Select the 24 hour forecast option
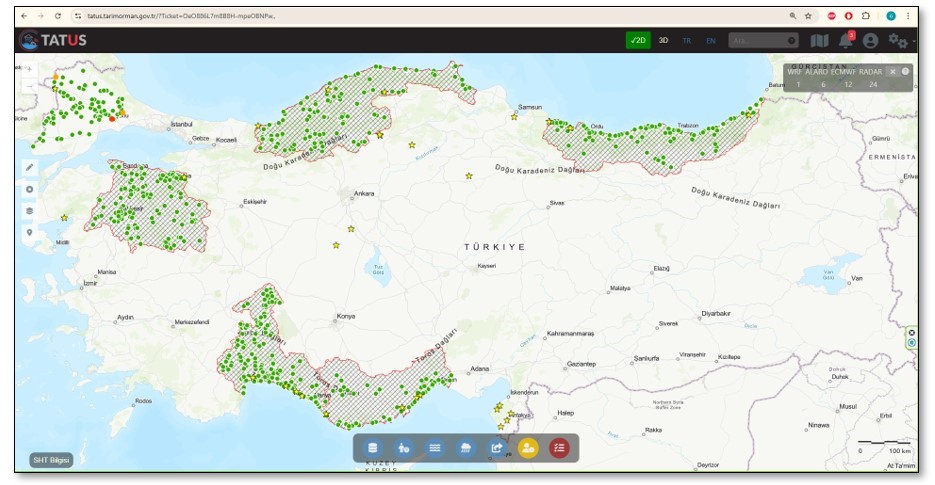 pyautogui.click(x=873, y=84)
